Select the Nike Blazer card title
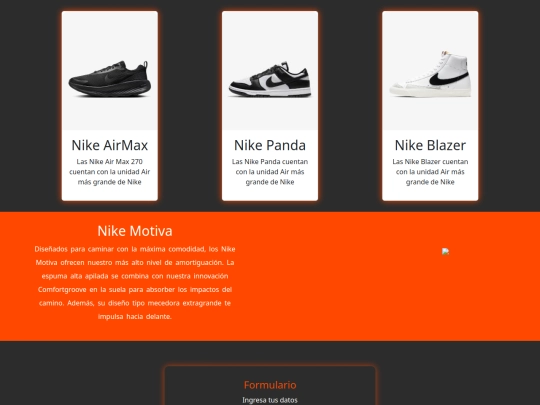This screenshot has width=540, height=405. coord(430,145)
